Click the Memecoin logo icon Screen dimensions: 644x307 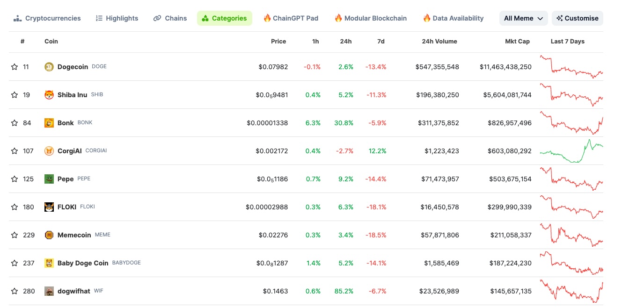tap(49, 235)
